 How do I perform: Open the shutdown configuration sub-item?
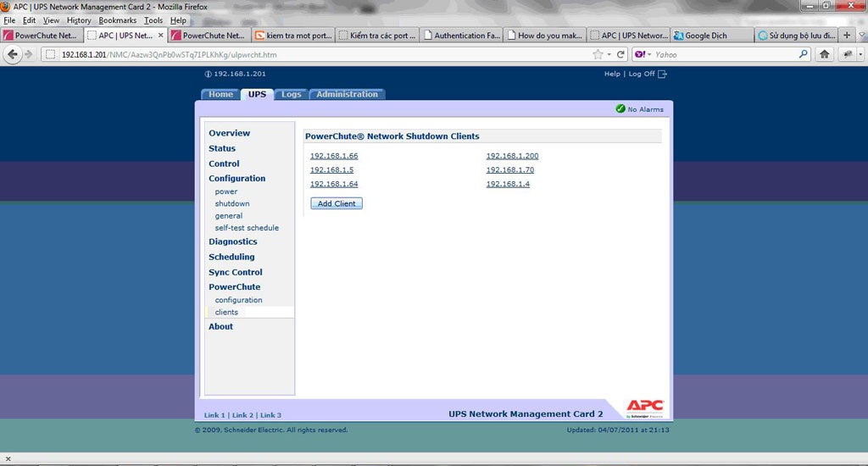[232, 203]
